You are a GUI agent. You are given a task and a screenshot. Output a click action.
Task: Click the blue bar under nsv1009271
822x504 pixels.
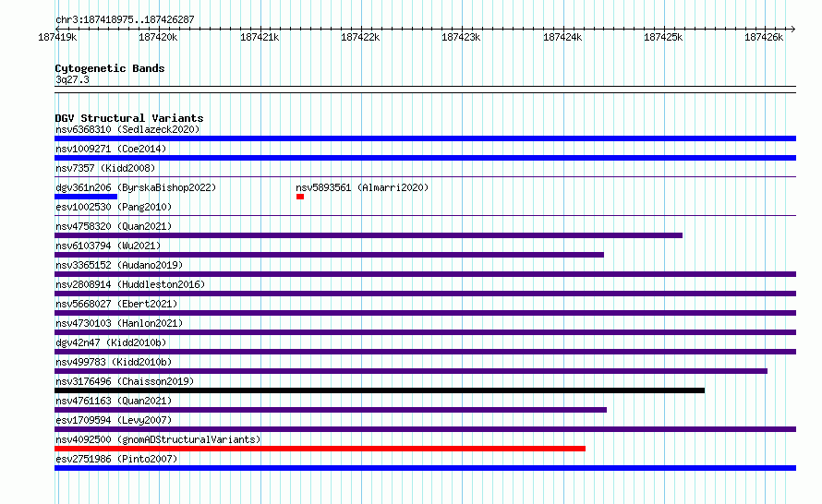[425, 158]
